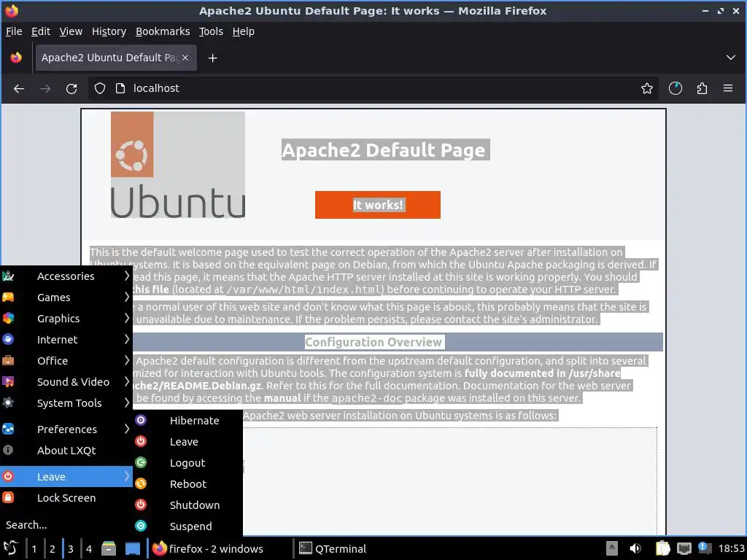This screenshot has height=560, width=747.
Task: List all tabs with the dropdown chevron
Action: click(730, 58)
